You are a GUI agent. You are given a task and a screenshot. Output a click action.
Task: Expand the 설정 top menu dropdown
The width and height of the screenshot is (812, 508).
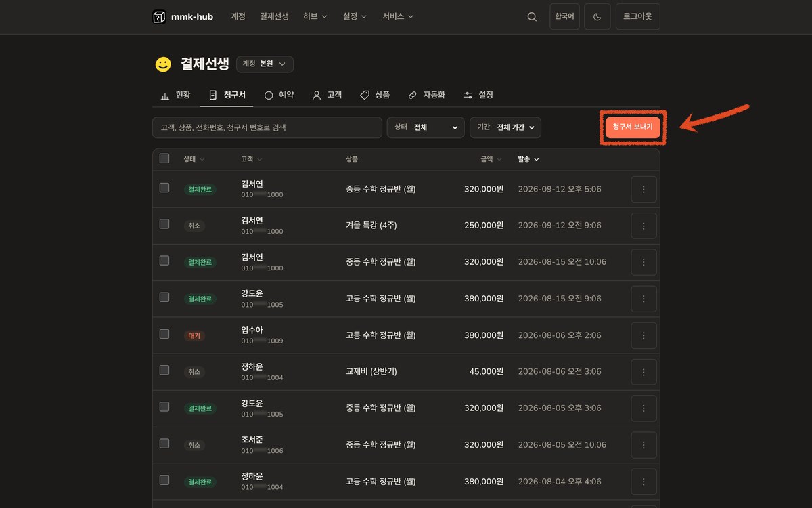(x=355, y=16)
